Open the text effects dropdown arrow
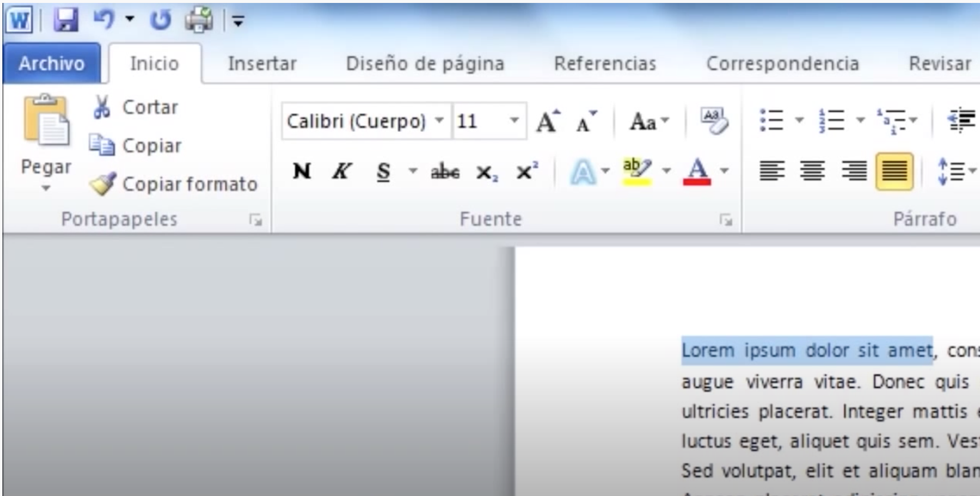Viewport: 980px width, 496px height. click(605, 171)
